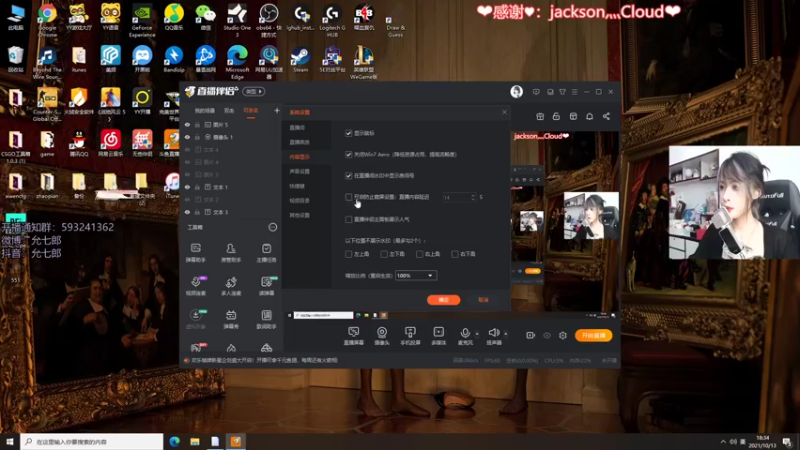Open the 歌词助手 tool in the toolbox
The height and width of the screenshot is (450, 800).
coord(266,319)
